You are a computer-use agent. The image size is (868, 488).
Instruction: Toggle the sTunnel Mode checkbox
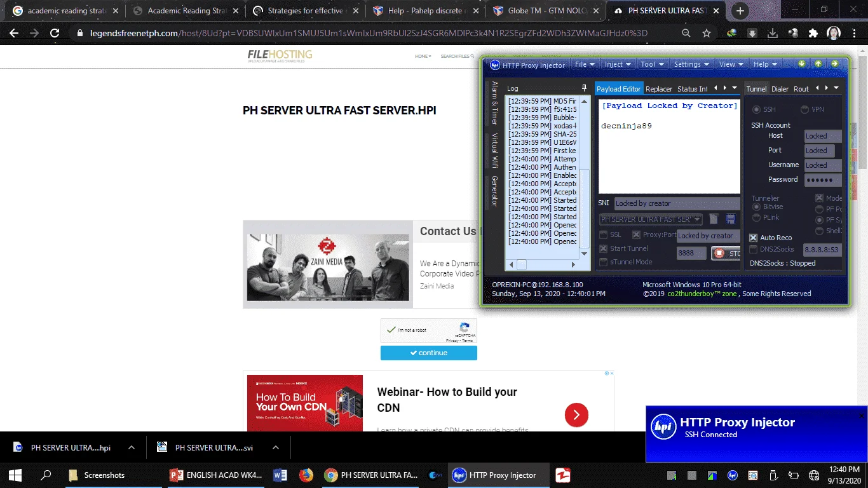point(604,262)
